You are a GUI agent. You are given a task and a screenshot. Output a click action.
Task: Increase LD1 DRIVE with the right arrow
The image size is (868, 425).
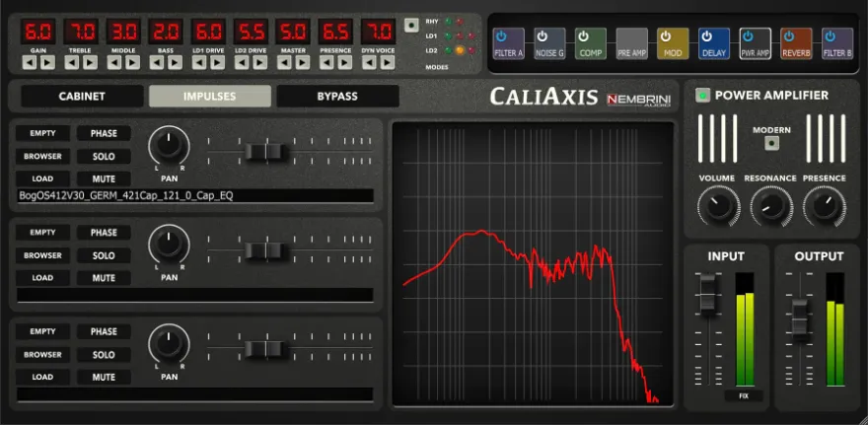[x=218, y=62]
